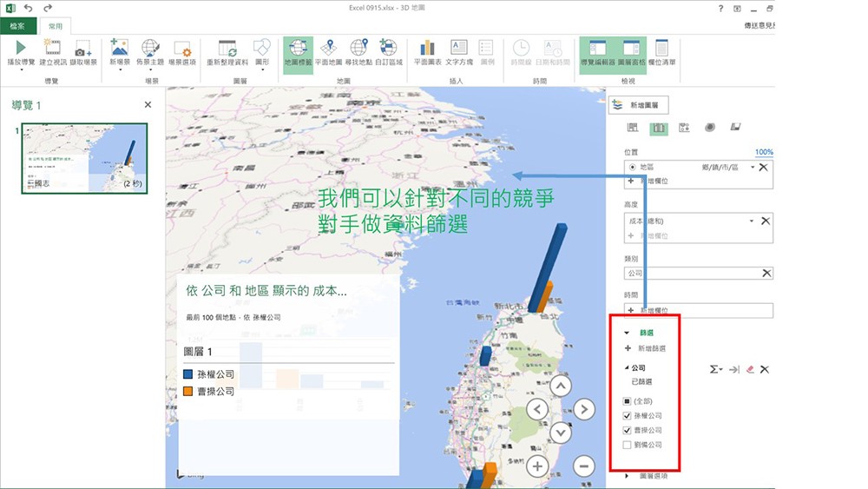The width and height of the screenshot is (868, 489).
Task: Uncheck 孫權公司 filter checkbox
Action: 627,415
